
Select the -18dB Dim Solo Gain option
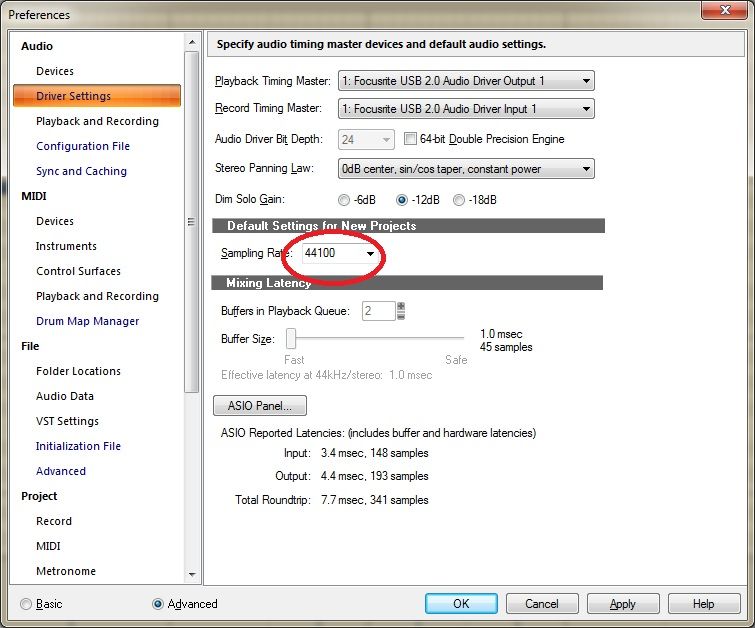coord(459,200)
